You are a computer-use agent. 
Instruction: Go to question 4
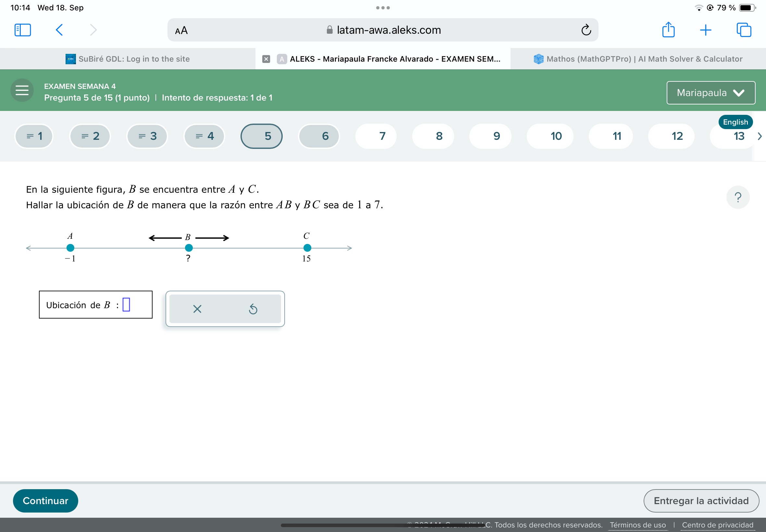point(204,136)
